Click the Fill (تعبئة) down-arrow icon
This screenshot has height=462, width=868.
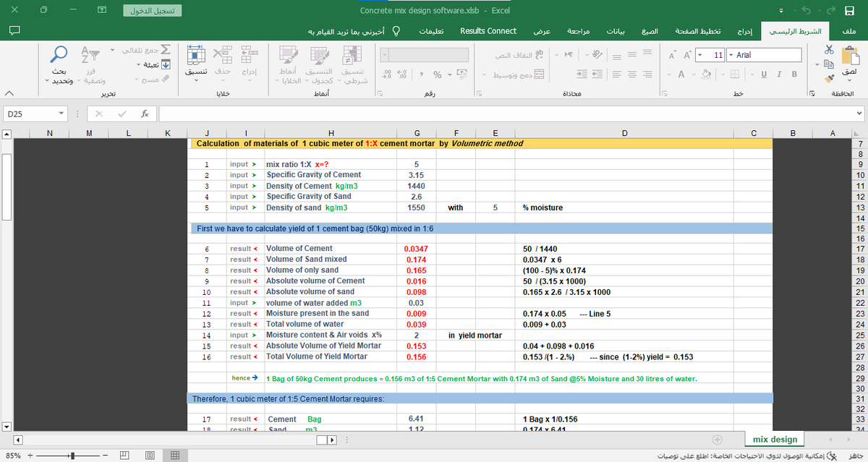tap(165, 64)
